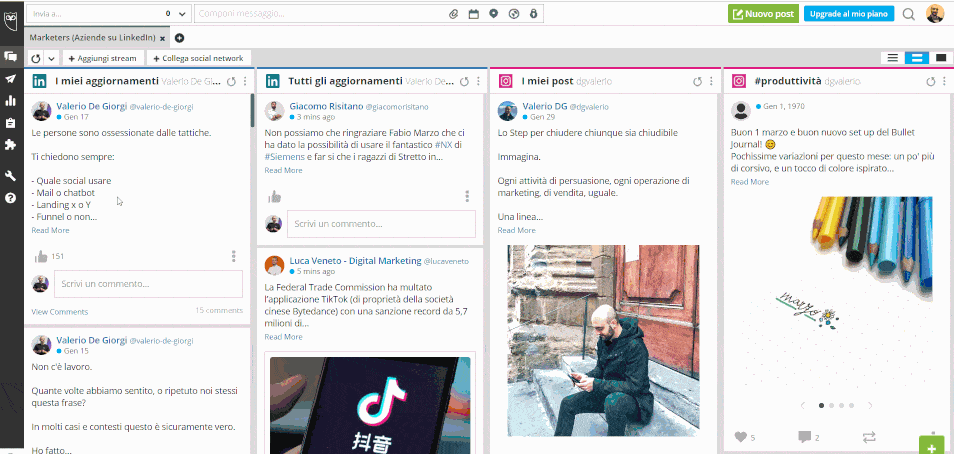The width and height of the screenshot is (954, 454).
Task: Open the Streams section in sidebar
Action: (10, 57)
